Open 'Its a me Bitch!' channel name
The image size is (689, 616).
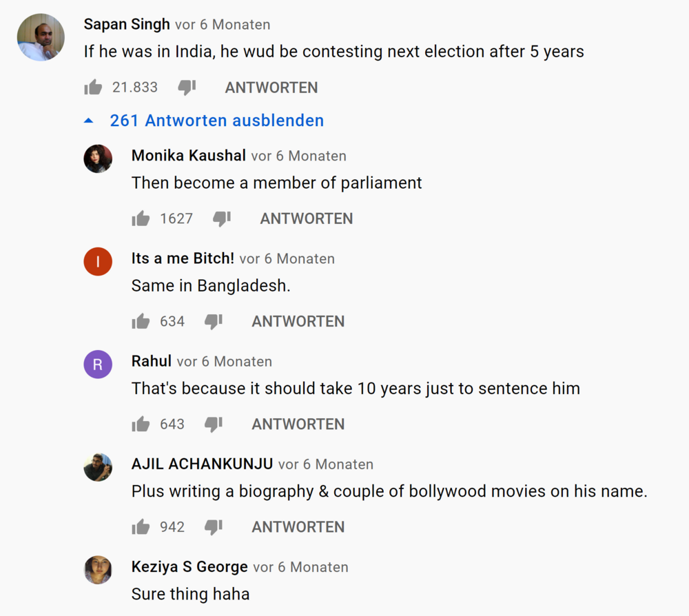point(182,258)
